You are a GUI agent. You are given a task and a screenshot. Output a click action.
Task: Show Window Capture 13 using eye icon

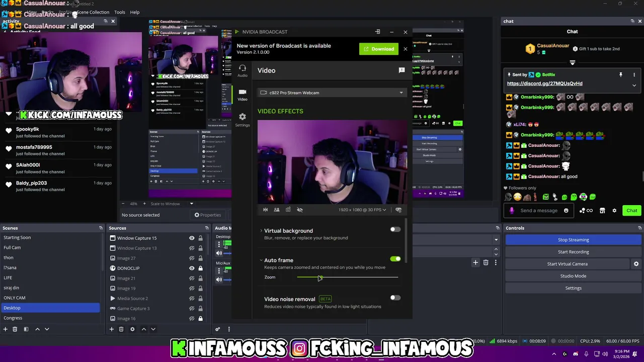tap(192, 248)
